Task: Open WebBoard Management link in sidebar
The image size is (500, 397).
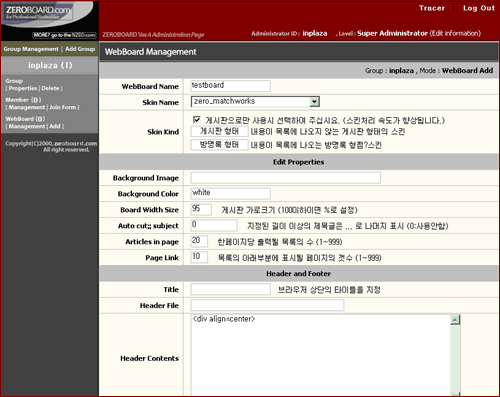Action: coord(27,126)
